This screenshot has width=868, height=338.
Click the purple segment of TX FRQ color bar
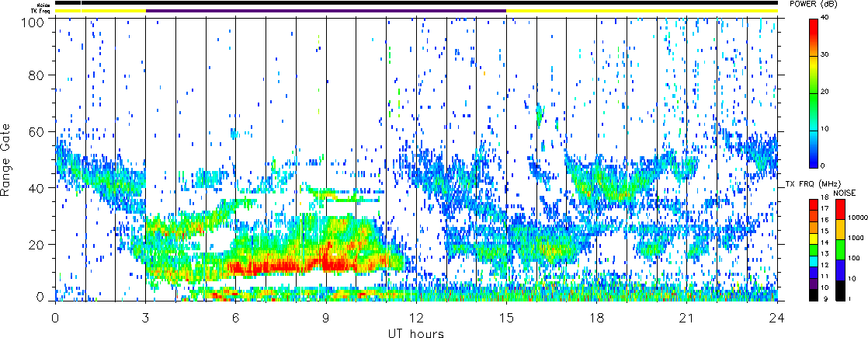814,284
